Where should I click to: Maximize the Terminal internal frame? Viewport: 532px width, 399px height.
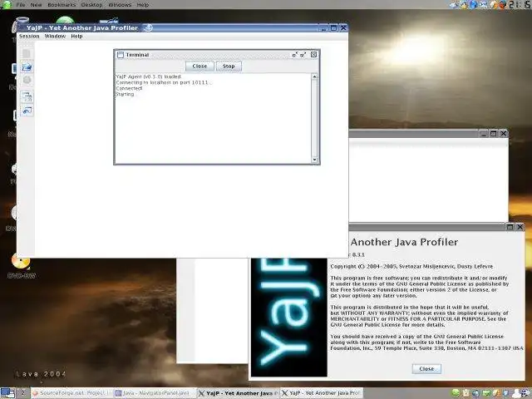click(303, 55)
